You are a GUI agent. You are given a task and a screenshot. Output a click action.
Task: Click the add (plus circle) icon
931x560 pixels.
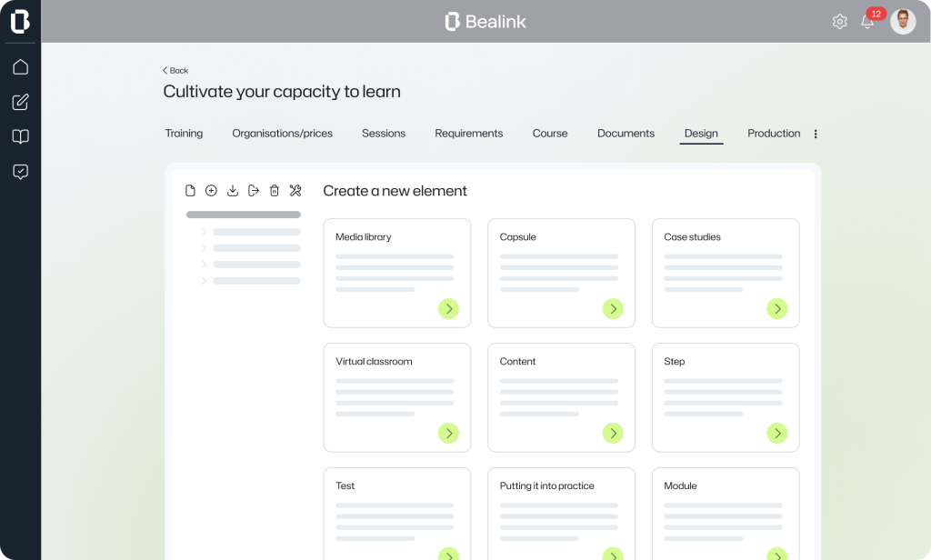pos(211,191)
